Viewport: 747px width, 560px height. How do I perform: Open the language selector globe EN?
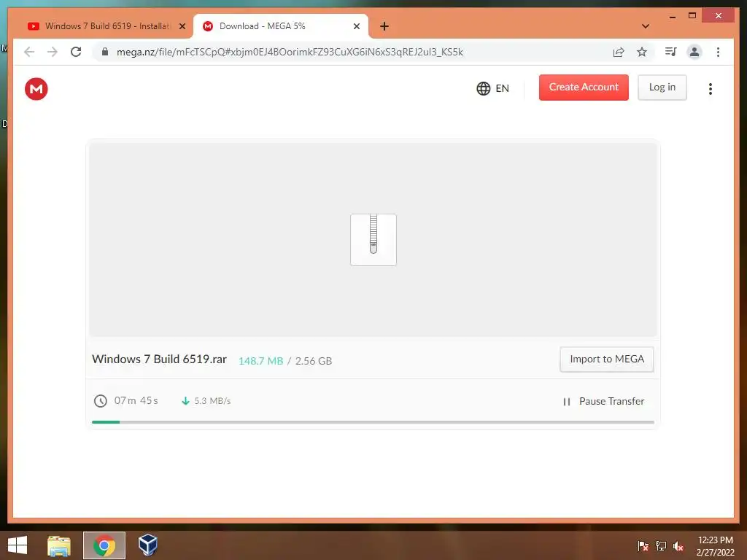492,88
